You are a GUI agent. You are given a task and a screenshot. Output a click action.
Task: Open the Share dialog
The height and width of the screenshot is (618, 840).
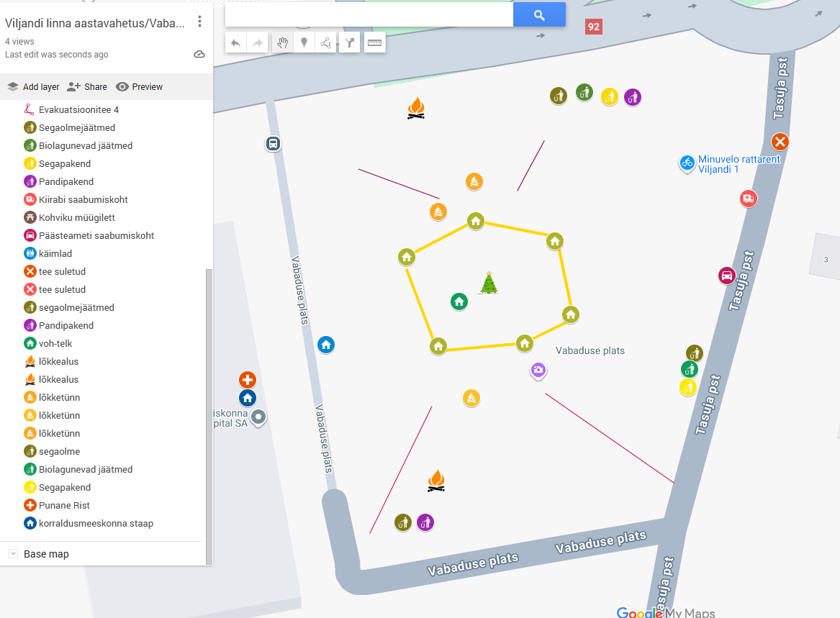[87, 87]
